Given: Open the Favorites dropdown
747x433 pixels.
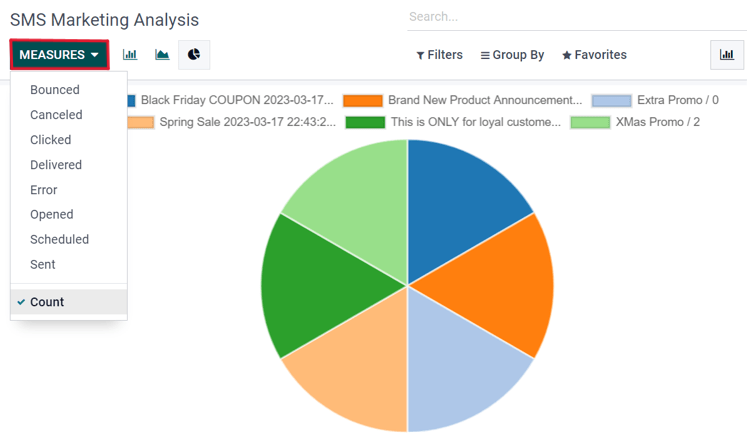Looking at the screenshot, I should 594,55.
